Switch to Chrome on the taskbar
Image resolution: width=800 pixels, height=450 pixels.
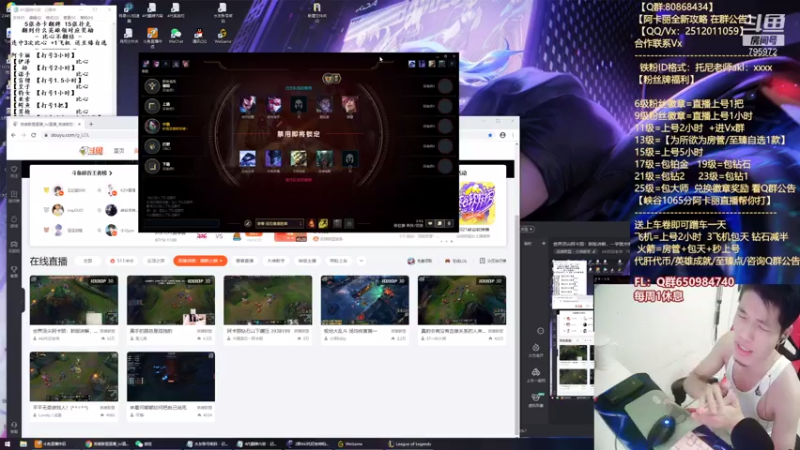[x=107, y=444]
